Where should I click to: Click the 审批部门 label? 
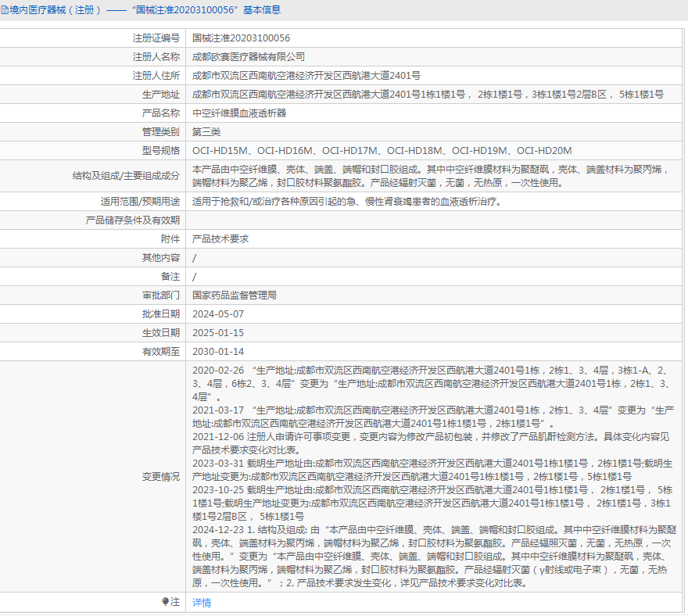[161, 295]
